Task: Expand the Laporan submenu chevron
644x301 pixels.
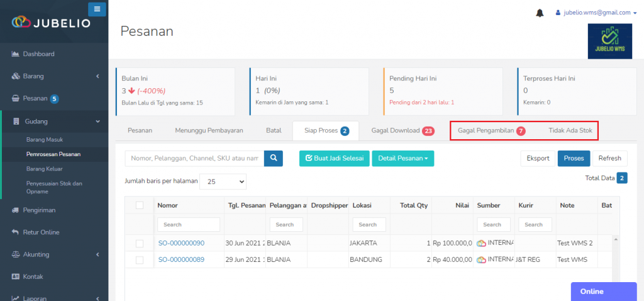Action: tap(97, 298)
